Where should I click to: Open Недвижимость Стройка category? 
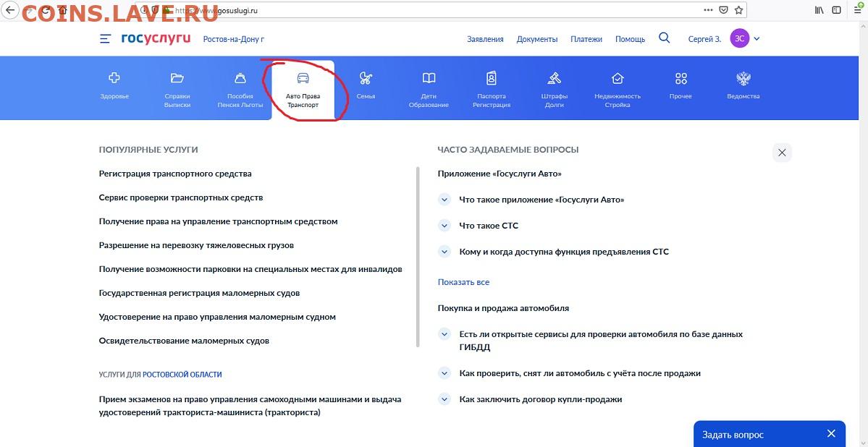(x=618, y=90)
